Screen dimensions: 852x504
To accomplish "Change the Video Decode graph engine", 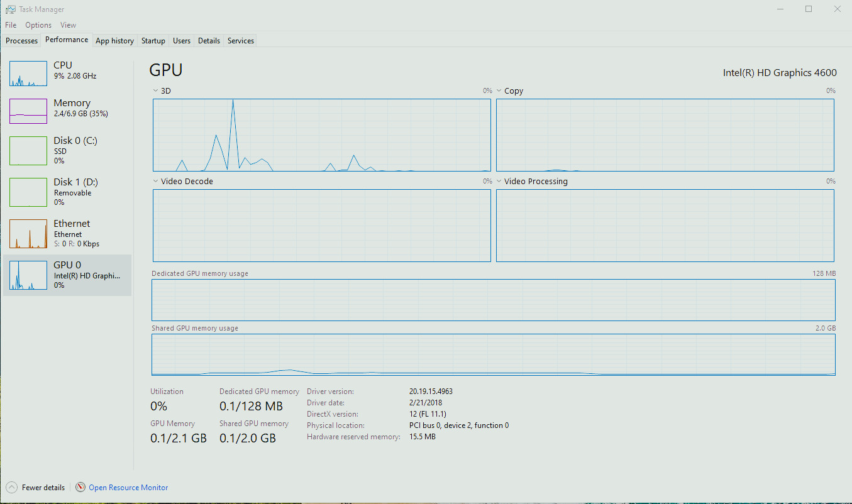I will pyautogui.click(x=155, y=182).
